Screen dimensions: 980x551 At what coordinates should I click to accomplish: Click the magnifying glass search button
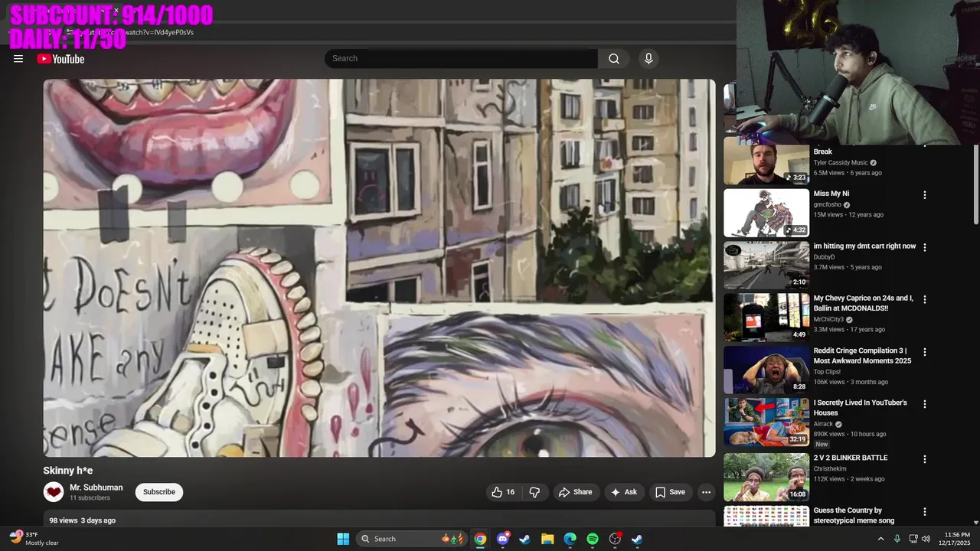(614, 58)
